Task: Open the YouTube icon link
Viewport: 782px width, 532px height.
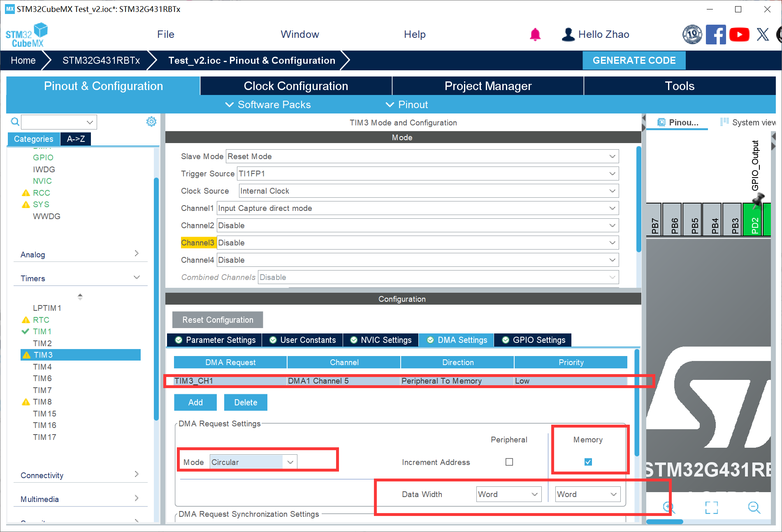Action: (739, 35)
